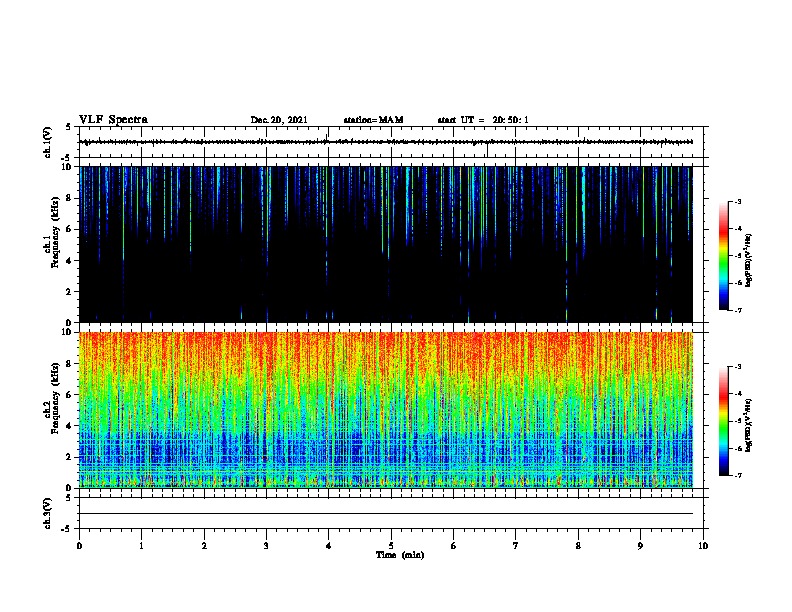Viewport: 792px width, 612px height.
Task: Click the upper ch.1 spectrogram color bar
Action: 724,256
